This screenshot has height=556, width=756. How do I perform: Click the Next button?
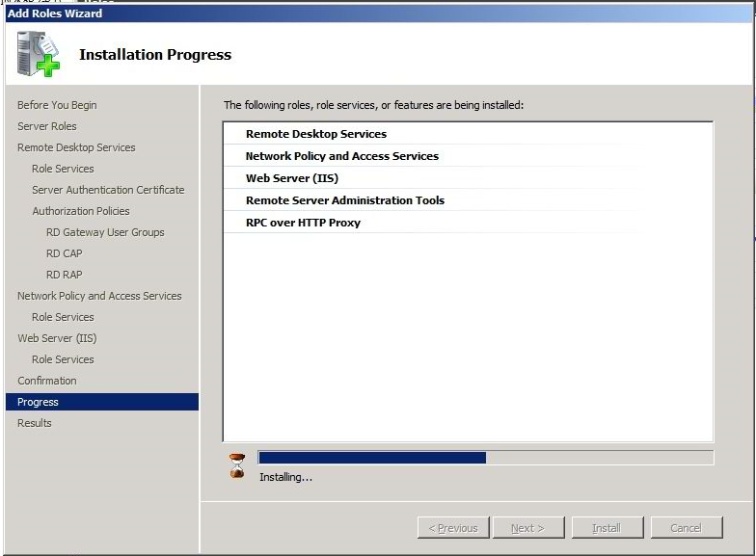click(528, 528)
